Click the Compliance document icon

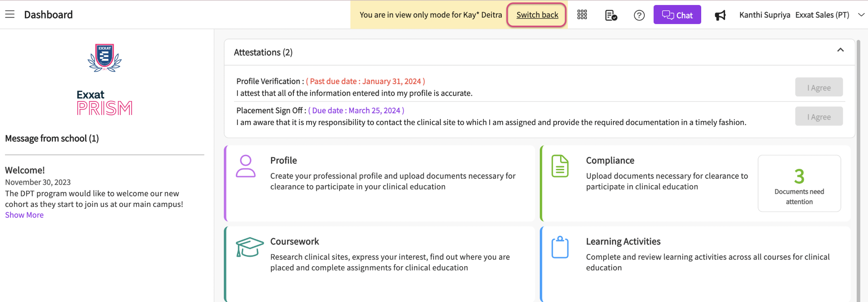[x=560, y=166]
